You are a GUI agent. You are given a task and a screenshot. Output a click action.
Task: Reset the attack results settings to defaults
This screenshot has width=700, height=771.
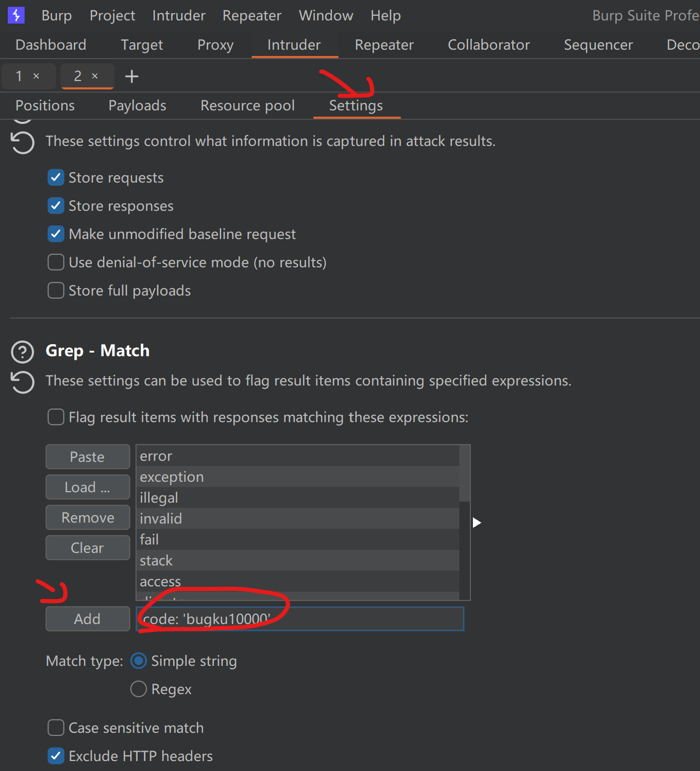coord(22,143)
